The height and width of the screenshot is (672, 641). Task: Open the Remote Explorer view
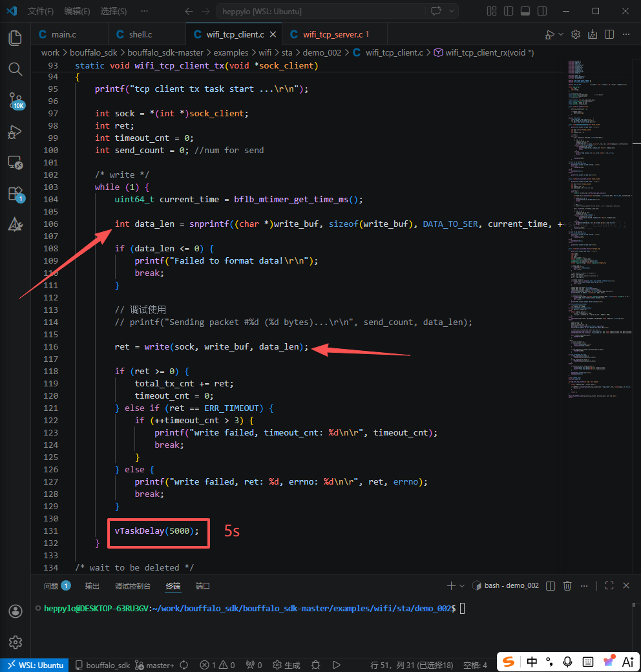pyautogui.click(x=15, y=162)
